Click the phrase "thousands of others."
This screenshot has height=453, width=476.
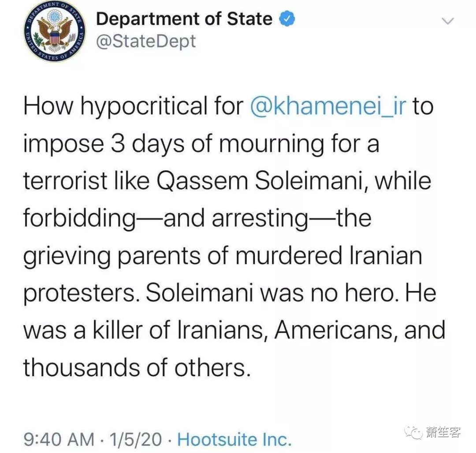(x=137, y=367)
